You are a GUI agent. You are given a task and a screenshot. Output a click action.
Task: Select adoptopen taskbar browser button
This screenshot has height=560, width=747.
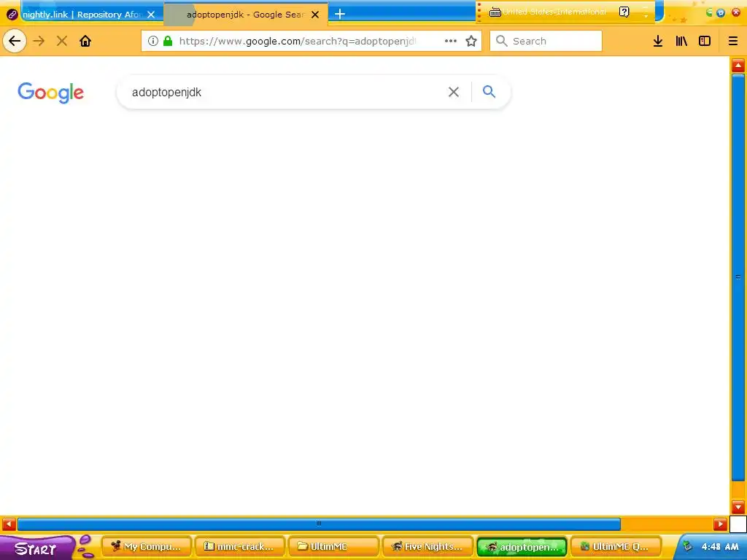point(522,547)
